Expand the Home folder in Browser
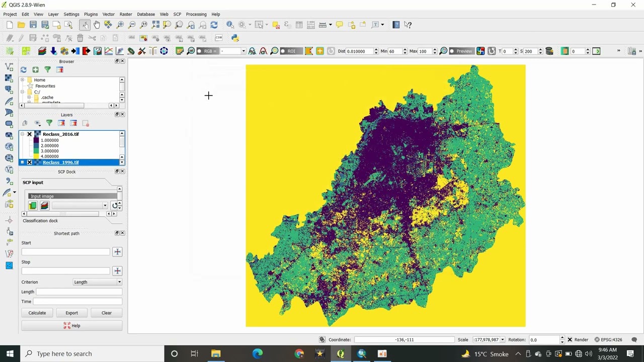 pyautogui.click(x=22, y=80)
